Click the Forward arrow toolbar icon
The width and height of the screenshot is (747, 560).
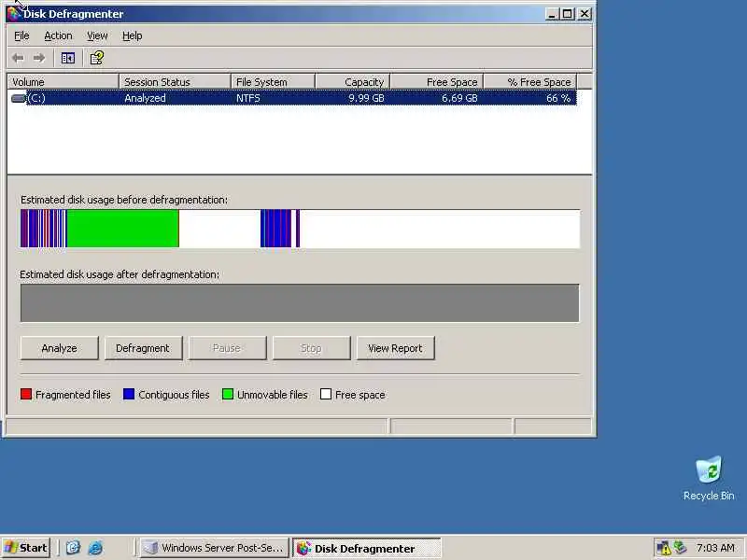coord(39,58)
